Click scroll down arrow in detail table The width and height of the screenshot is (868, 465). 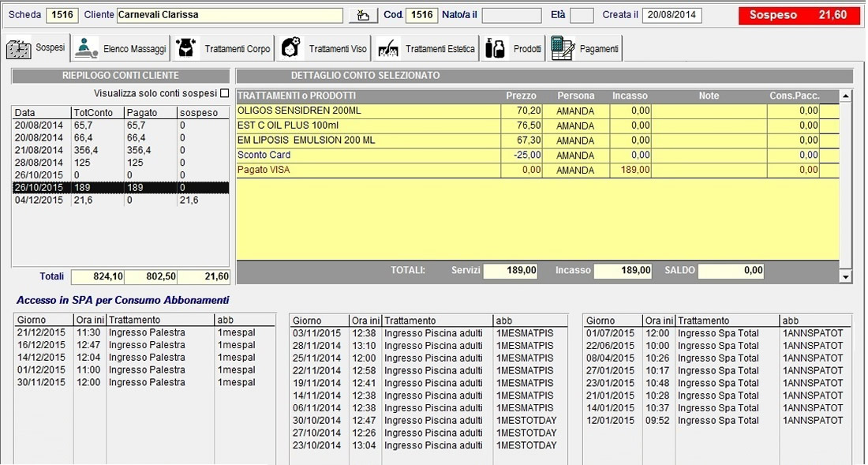845,276
